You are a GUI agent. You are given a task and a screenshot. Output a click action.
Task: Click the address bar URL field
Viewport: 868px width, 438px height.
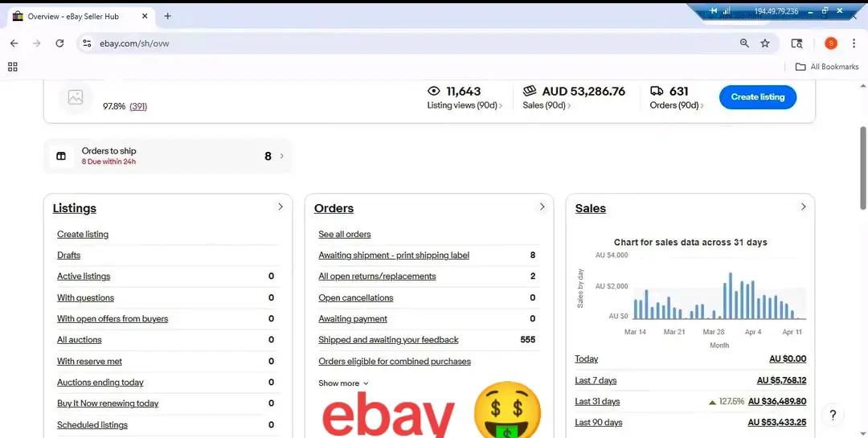pos(410,43)
